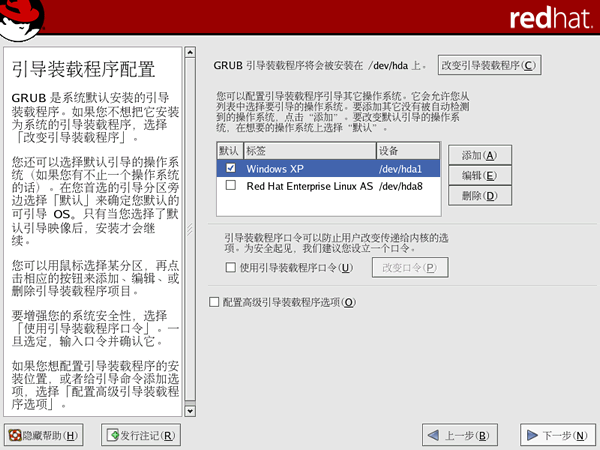The height and width of the screenshot is (450, 600).
Task: Enable 配置高级引导装载程序选项(O) checkbox
Action: tap(214, 302)
